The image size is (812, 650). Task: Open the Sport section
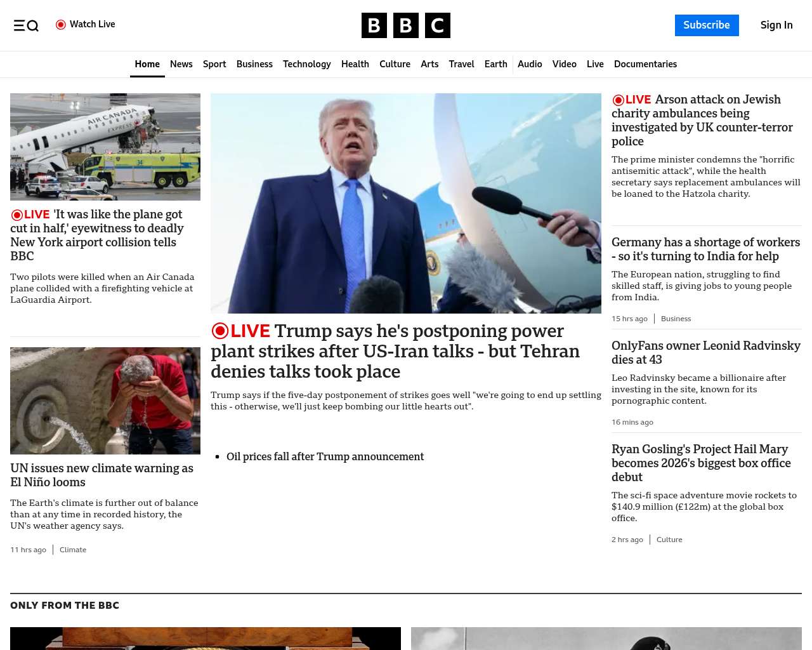(214, 64)
